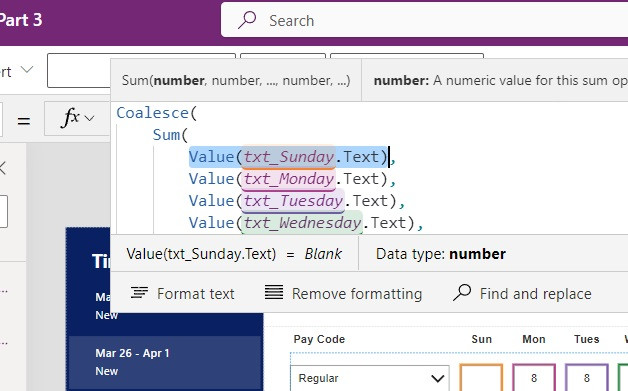
Task: Click Remove formatting button
Action: (x=343, y=293)
